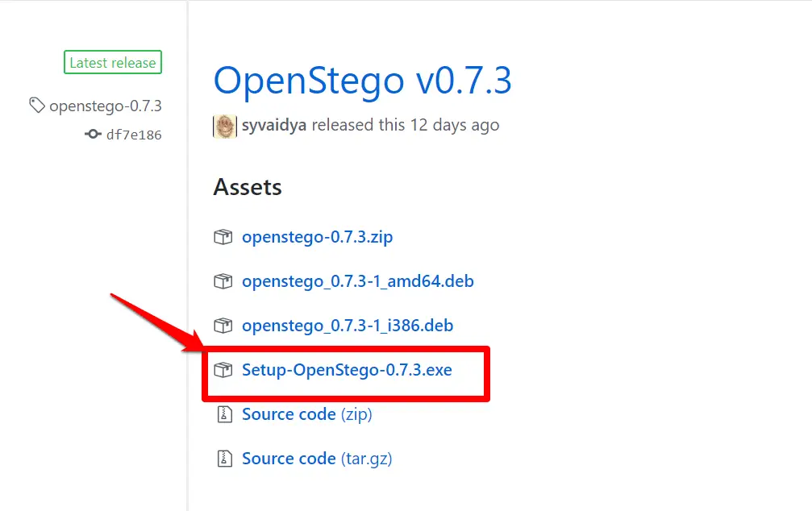Open syvaidya's avatar image
Screen dimensions: 812x511
coord(225,127)
